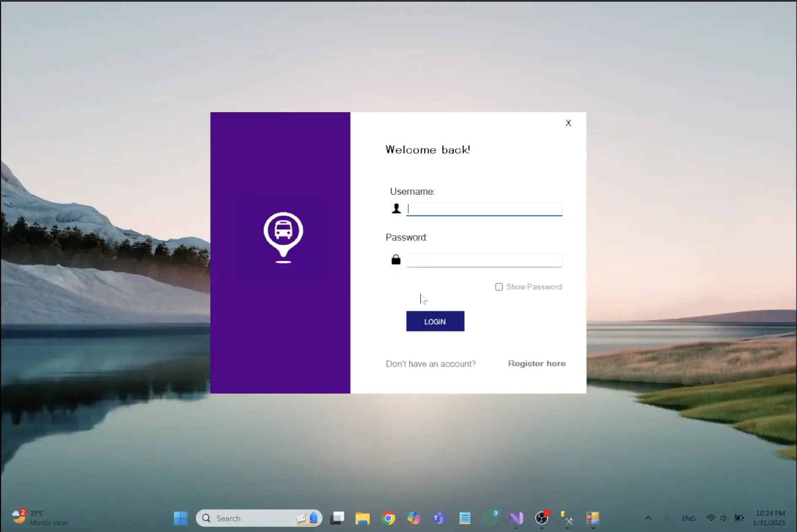This screenshot has width=797, height=532.
Task: Focus the Username text field
Action: tap(484, 209)
